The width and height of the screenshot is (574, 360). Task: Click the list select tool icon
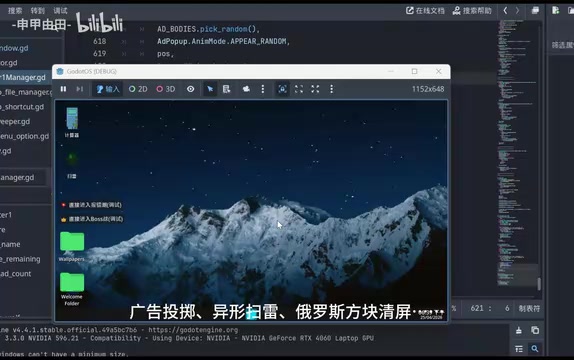[x=227, y=89]
